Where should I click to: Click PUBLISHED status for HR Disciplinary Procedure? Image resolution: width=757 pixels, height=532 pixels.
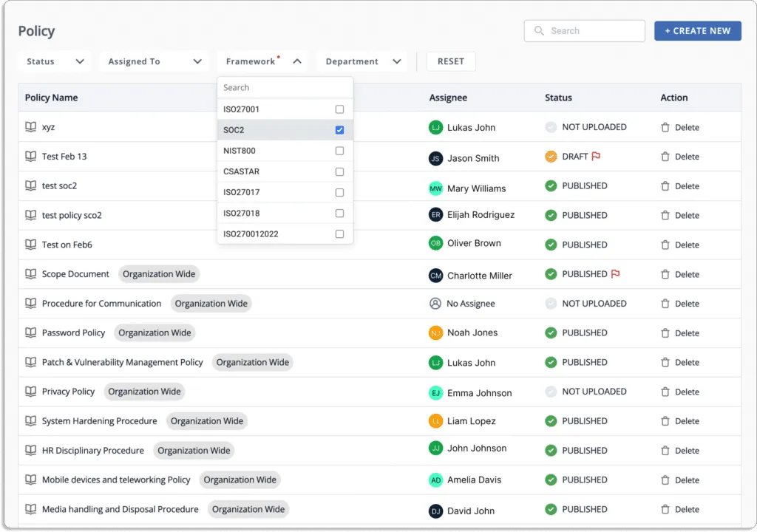[584, 451]
